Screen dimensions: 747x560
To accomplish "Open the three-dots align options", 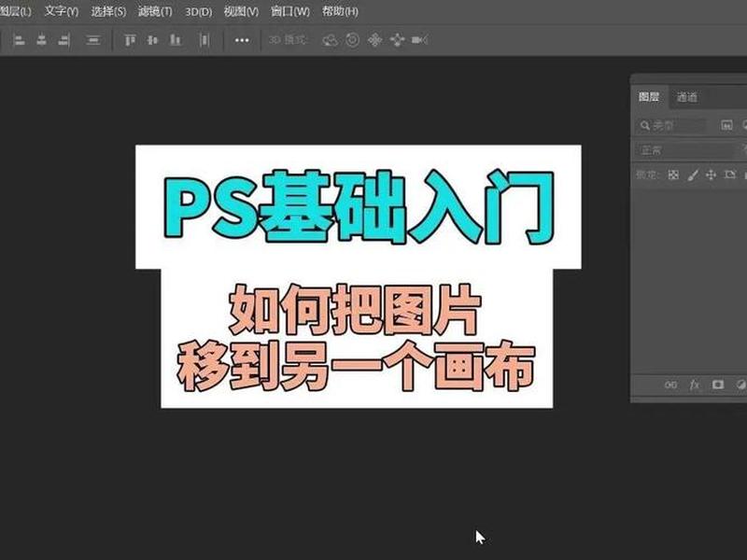I will click(242, 40).
